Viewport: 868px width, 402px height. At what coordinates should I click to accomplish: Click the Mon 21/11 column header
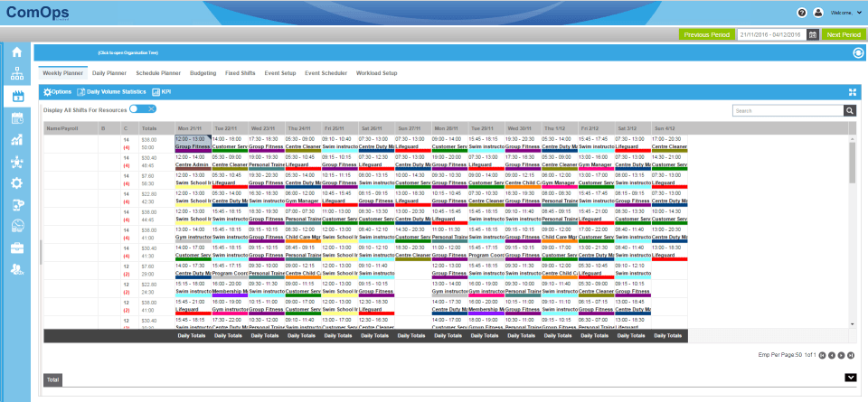click(x=193, y=127)
